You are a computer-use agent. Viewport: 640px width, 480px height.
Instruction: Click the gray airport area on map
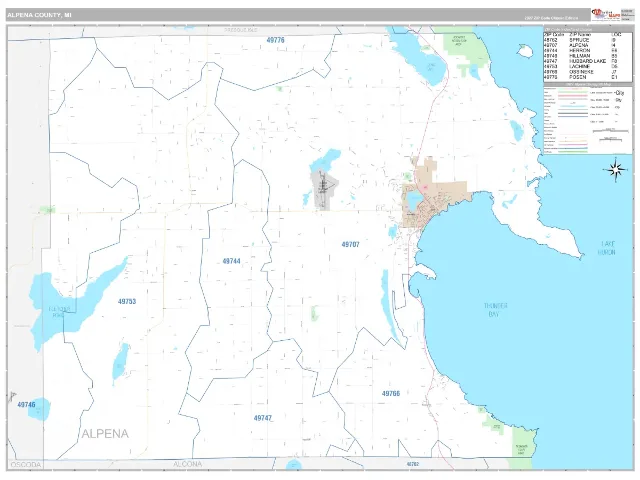click(x=323, y=190)
